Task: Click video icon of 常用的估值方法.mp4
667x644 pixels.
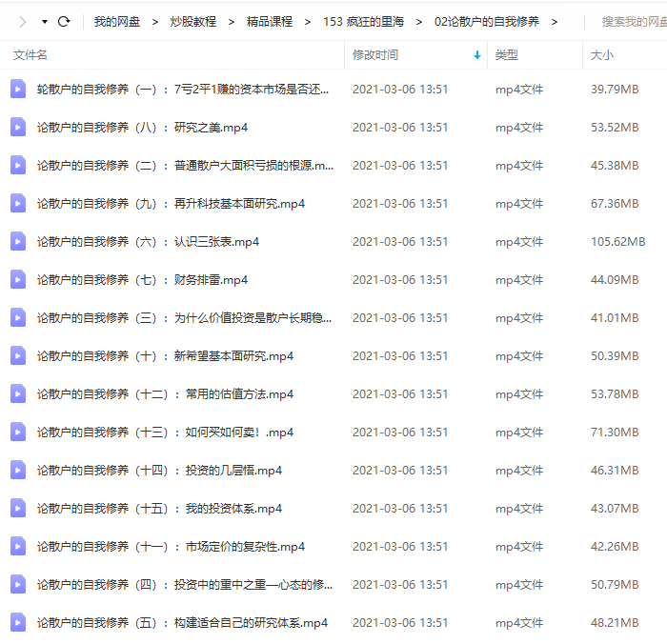Action: (18, 393)
